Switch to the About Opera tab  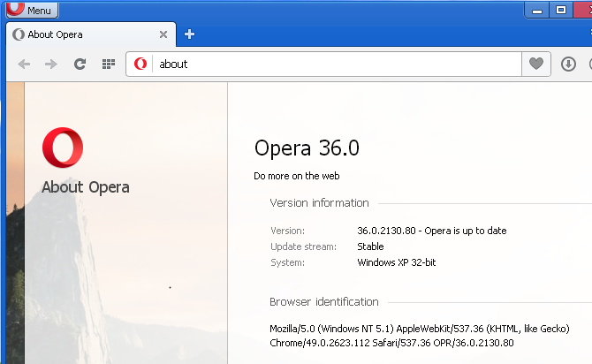point(80,34)
